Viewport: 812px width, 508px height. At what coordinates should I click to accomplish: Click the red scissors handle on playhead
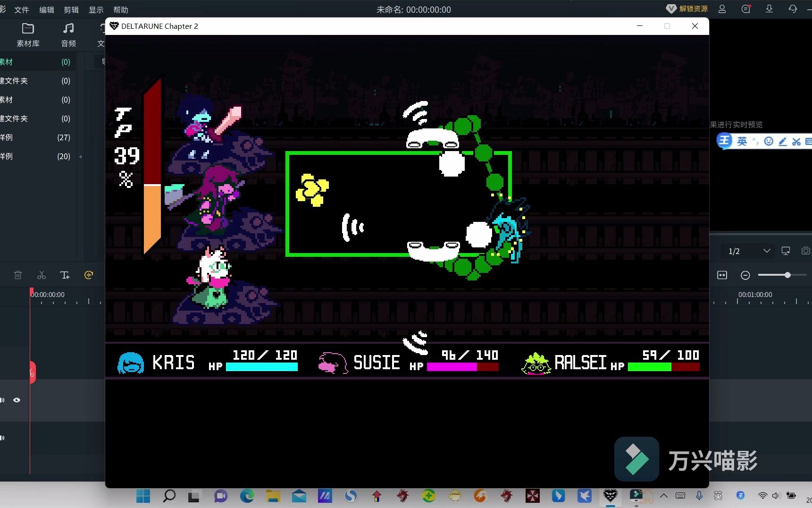[32, 373]
